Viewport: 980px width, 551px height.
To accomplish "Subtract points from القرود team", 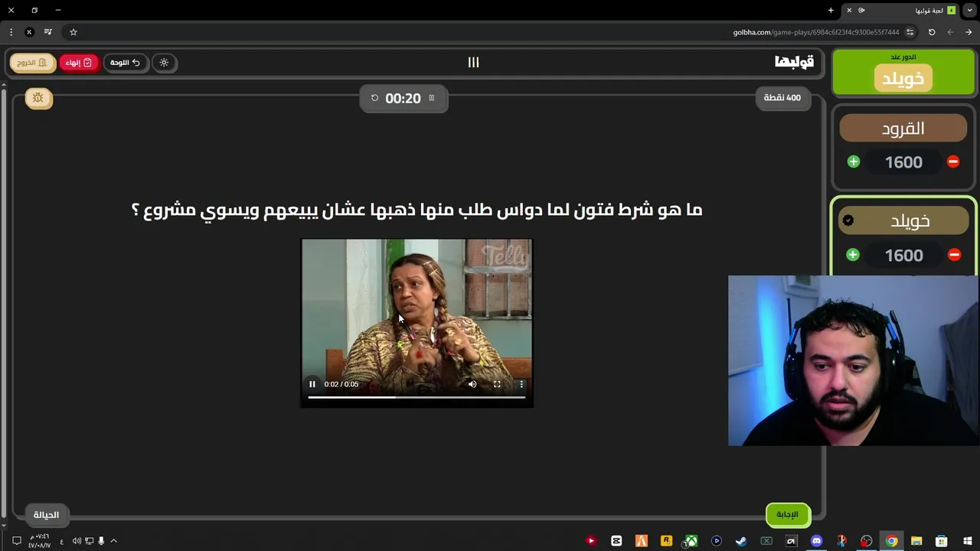I will pos(953,161).
